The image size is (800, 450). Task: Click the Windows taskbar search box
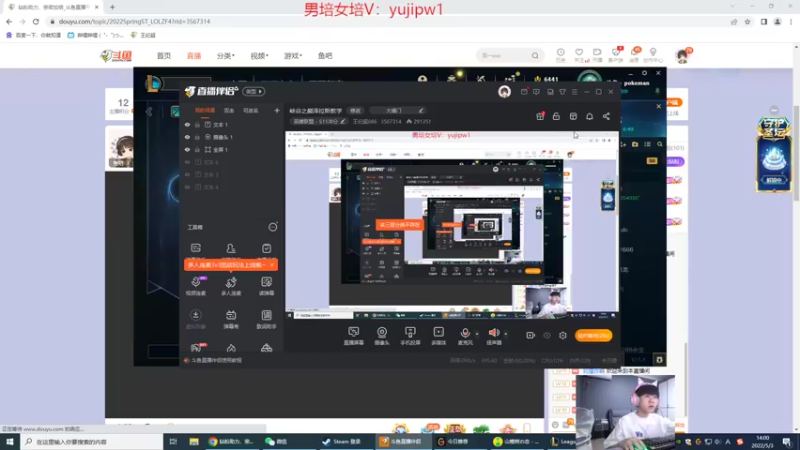(92, 442)
